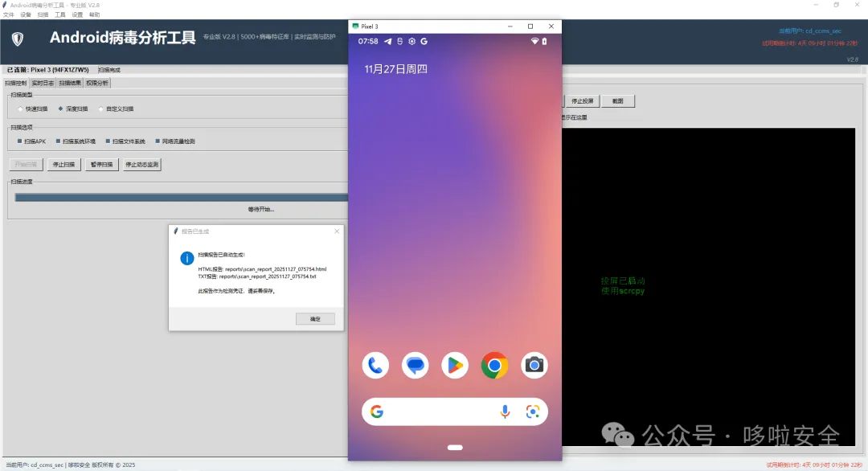The height and width of the screenshot is (471, 868).
Task: Click the shield logo in the app header
Action: click(x=18, y=39)
